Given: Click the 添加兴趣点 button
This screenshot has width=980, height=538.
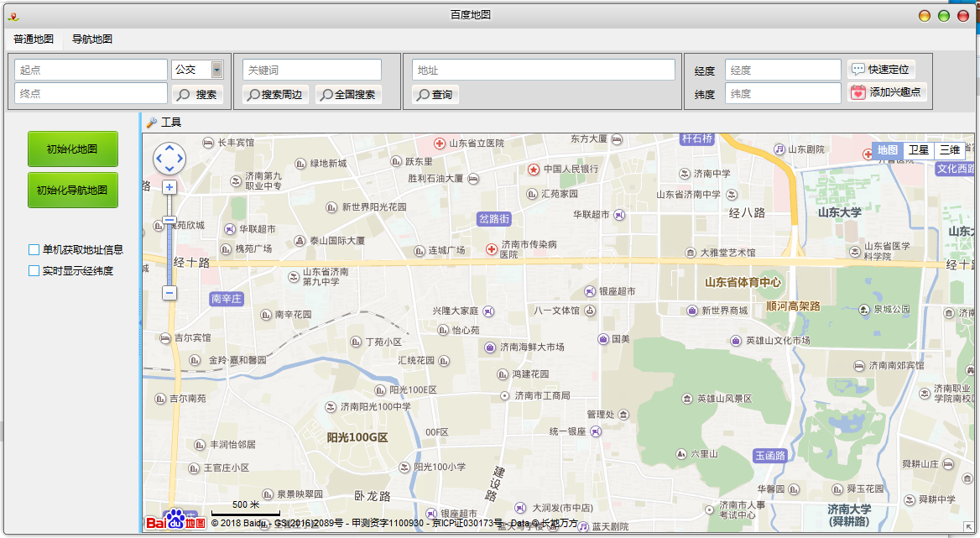Looking at the screenshot, I should 887,91.
